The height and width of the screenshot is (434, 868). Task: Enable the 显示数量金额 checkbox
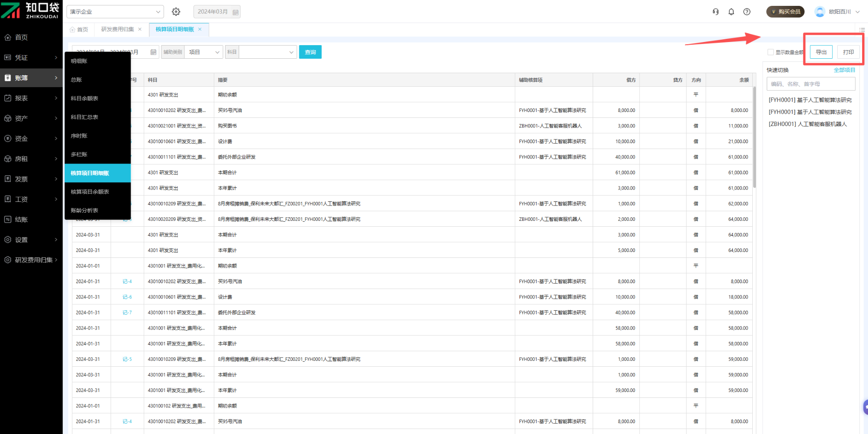coord(770,52)
